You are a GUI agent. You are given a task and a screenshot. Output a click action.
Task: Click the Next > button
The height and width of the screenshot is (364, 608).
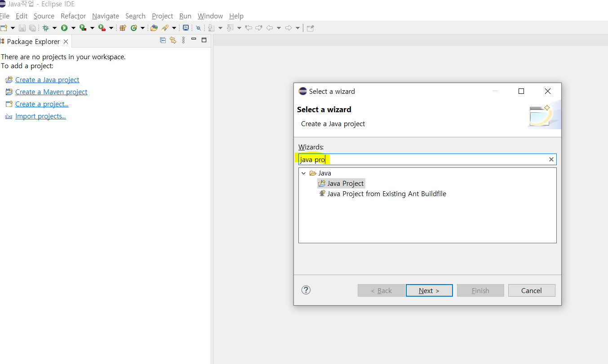[x=429, y=290]
